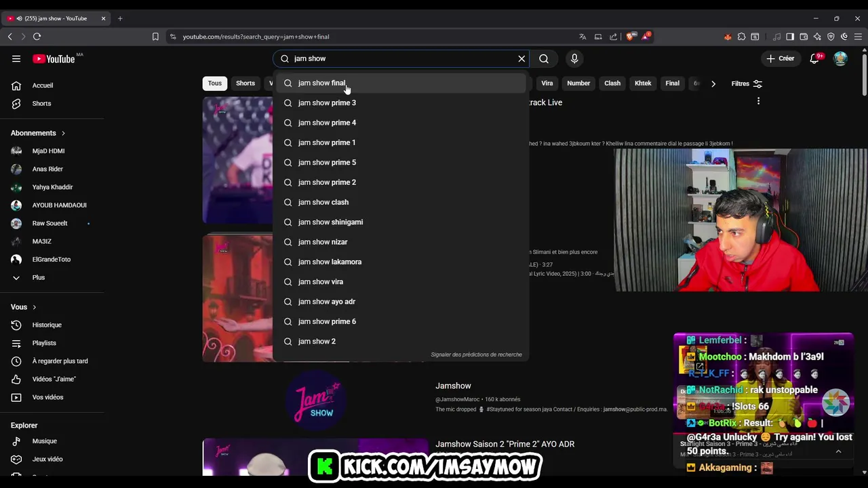Open MjaD HDMI subscription channel

point(52,151)
